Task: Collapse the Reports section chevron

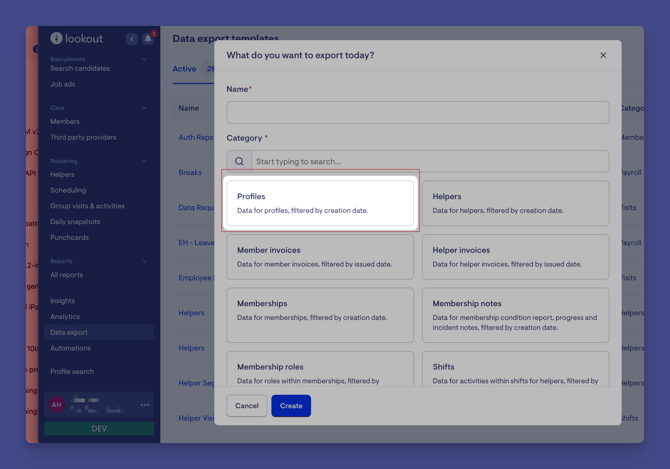Action: tap(144, 261)
